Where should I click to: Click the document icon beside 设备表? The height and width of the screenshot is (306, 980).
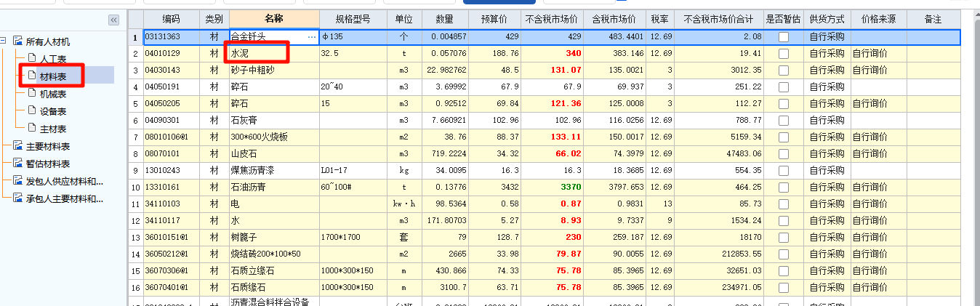31,111
